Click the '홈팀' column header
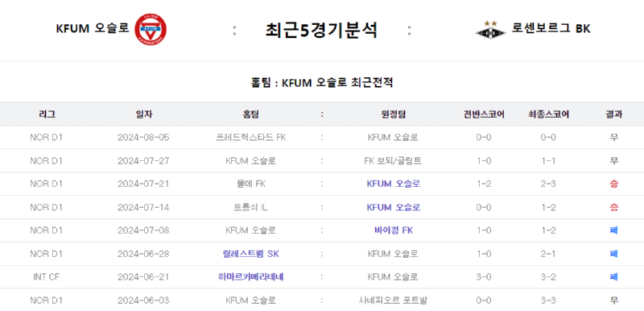 click(251, 114)
